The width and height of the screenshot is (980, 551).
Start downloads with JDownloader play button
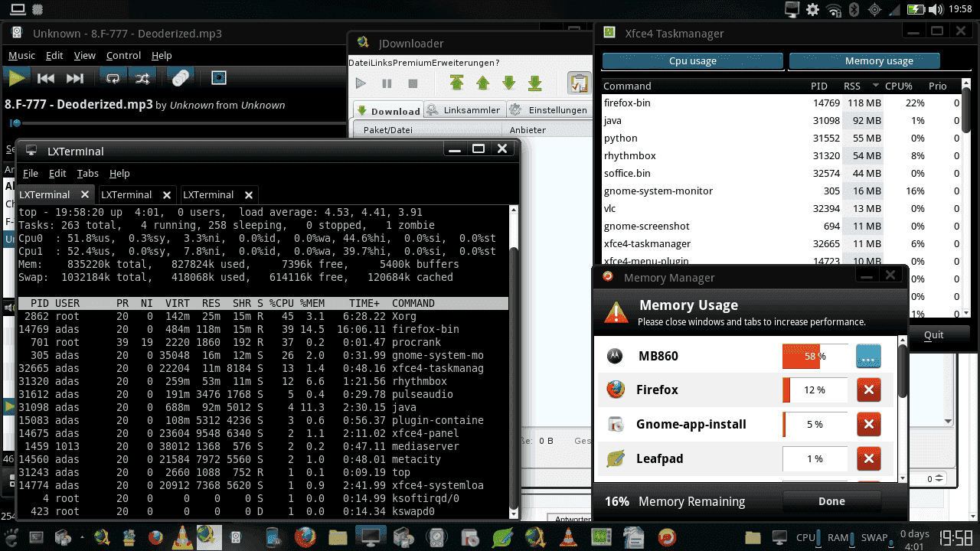[361, 83]
